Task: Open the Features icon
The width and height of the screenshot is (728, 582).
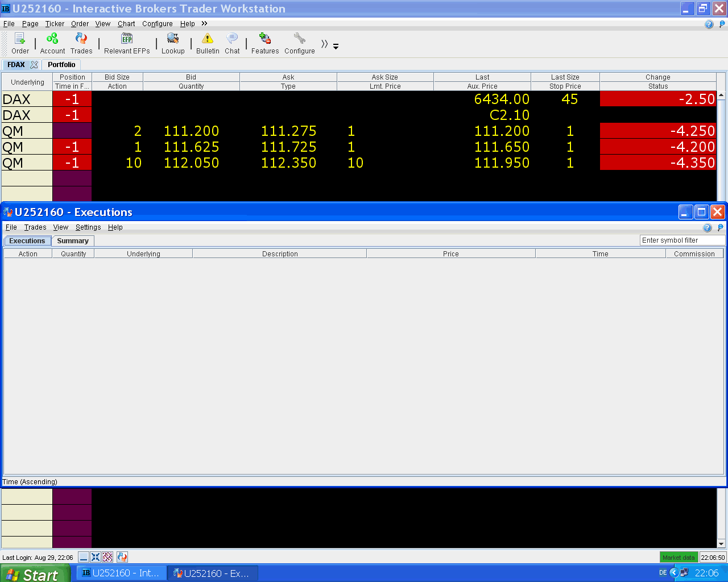Action: (265, 39)
